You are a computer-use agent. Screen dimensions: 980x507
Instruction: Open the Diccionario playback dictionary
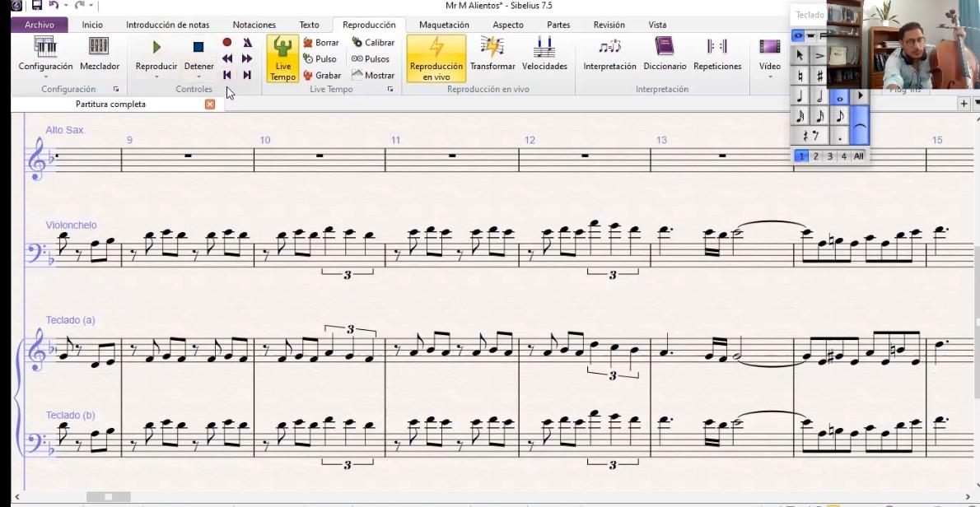665,54
